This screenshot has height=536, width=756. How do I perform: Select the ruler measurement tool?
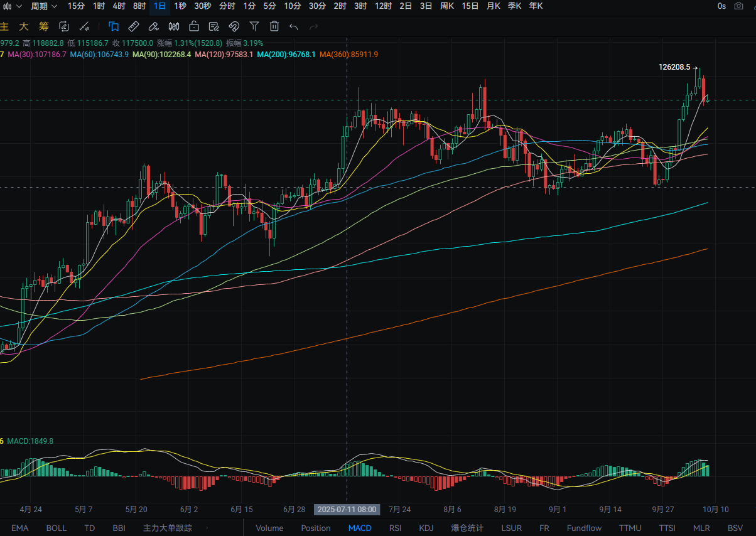tap(133, 26)
